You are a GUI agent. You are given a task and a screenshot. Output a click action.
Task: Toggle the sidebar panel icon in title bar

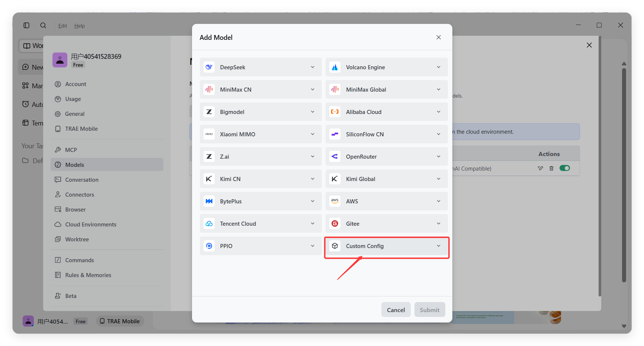tap(26, 25)
